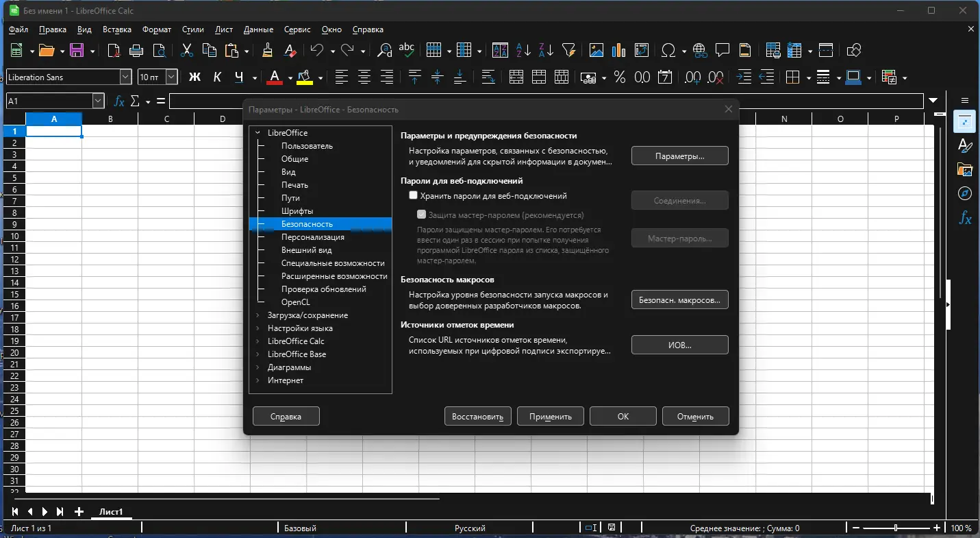Expand the Загрузка/сохранение tree node
Screen dimensions: 980x538
pyautogui.click(x=257, y=315)
